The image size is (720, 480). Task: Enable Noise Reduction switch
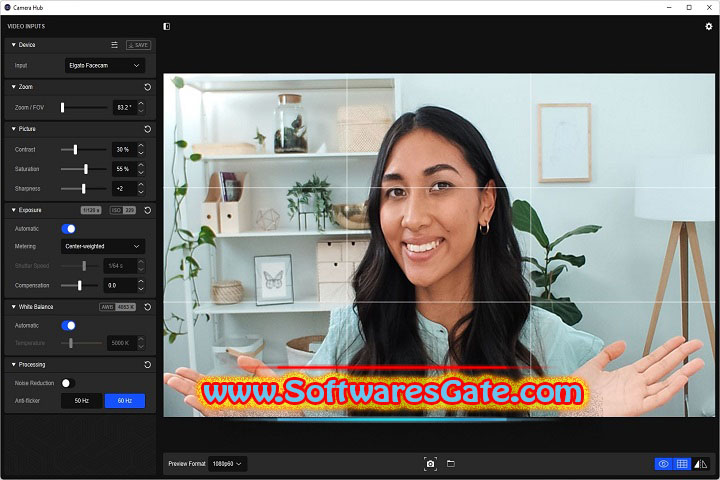coord(68,383)
